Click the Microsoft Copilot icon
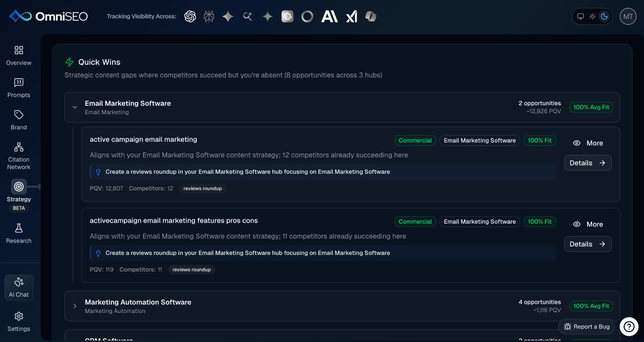 [x=371, y=16]
